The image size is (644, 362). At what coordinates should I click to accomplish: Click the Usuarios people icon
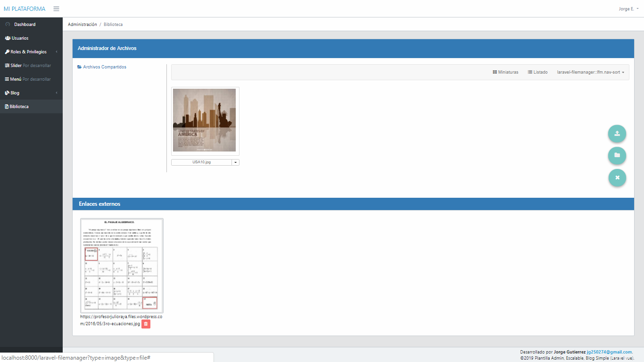pyautogui.click(x=8, y=38)
